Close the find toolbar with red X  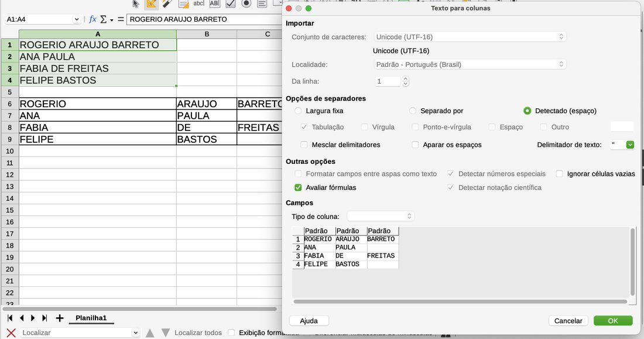(x=11, y=333)
